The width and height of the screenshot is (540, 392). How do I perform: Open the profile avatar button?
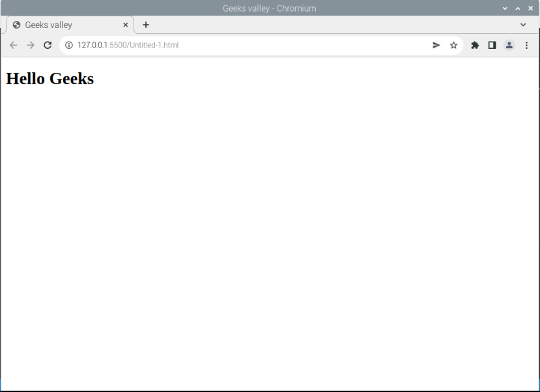[x=509, y=45]
